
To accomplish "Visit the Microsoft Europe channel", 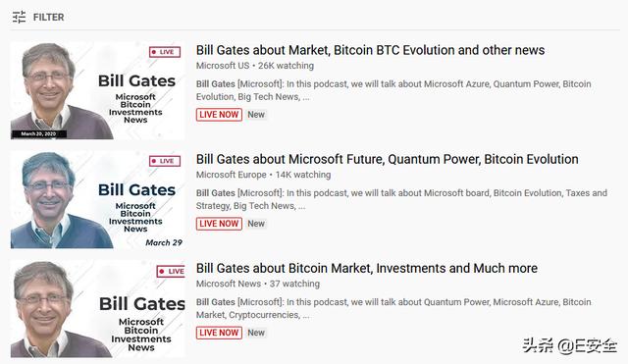I will [232, 175].
